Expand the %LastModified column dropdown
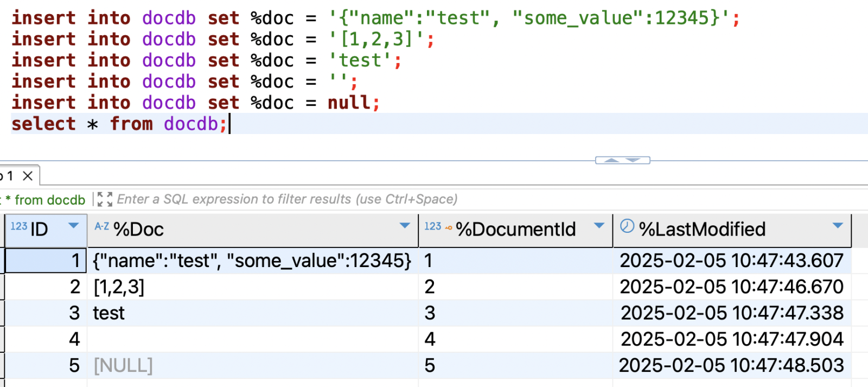Screen dimensions: 868x387 tap(838, 226)
